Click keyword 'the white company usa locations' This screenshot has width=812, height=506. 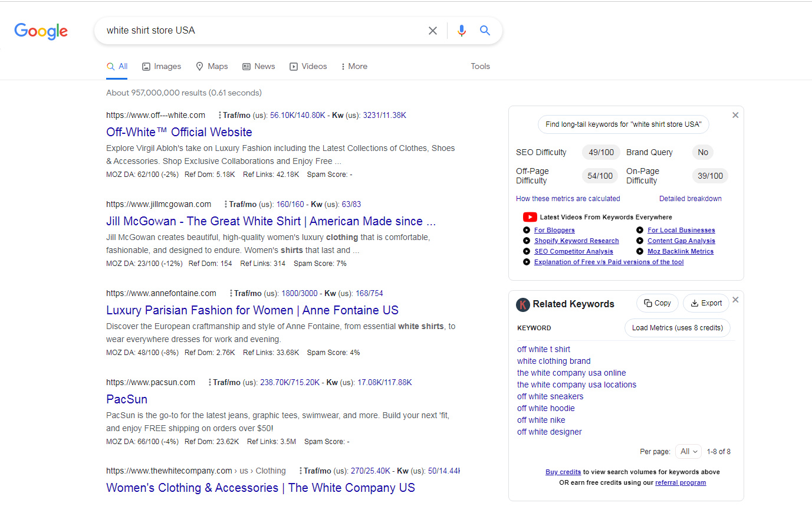pos(577,385)
